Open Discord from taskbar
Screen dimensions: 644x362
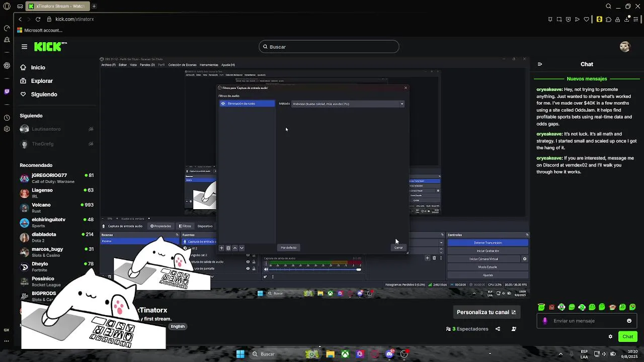(x=389, y=354)
